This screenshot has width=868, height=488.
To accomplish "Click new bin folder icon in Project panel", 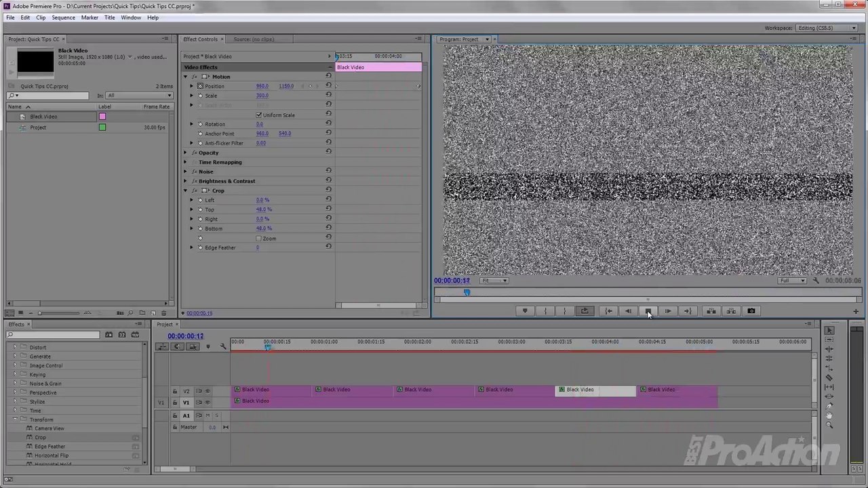I will pyautogui.click(x=142, y=313).
